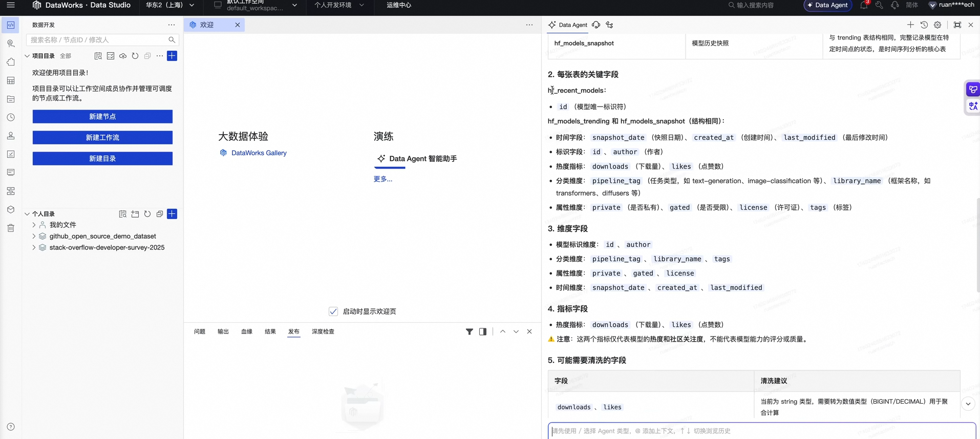Open the stamp approval icon in sidebar

coord(11,136)
